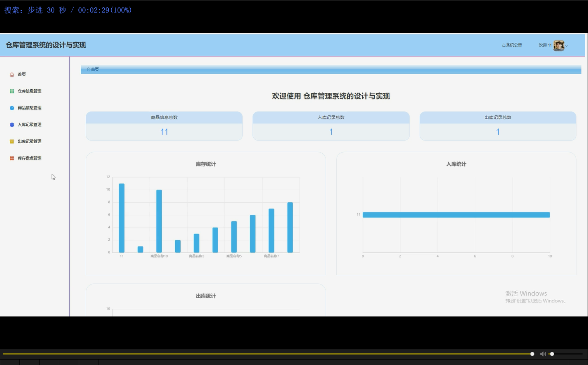The height and width of the screenshot is (365, 588).
Task: Click the 欢迎 11 user label
Action: coord(545,45)
